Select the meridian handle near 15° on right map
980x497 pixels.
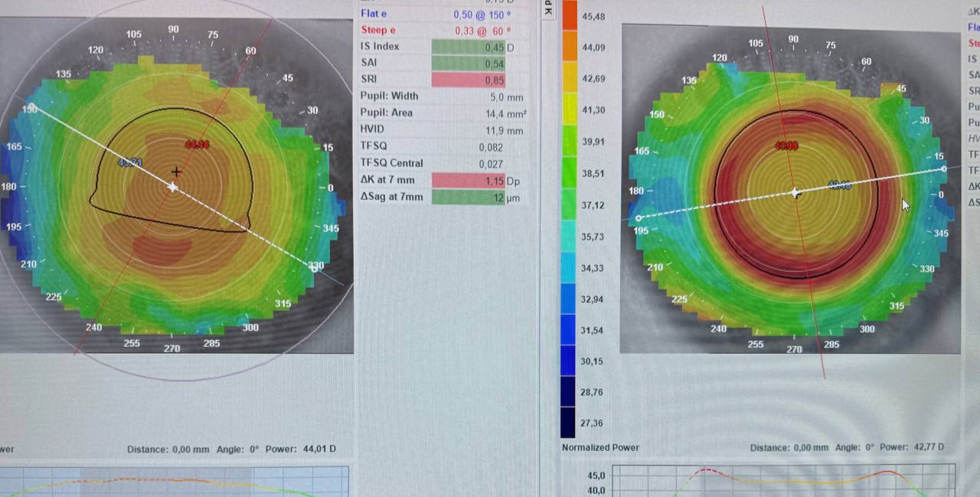(943, 168)
